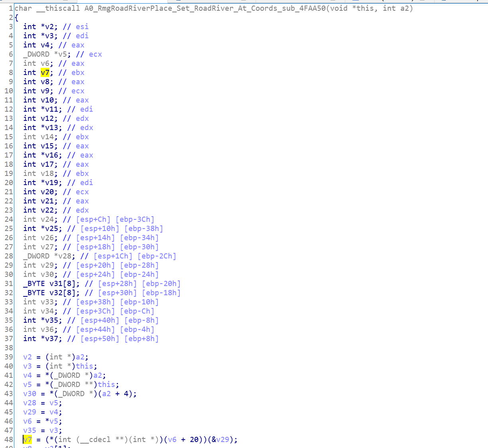This screenshot has width=488, height=448.
Task: Select the '[esp+Ch]' stack comment for v24
Action: [x=93, y=219]
